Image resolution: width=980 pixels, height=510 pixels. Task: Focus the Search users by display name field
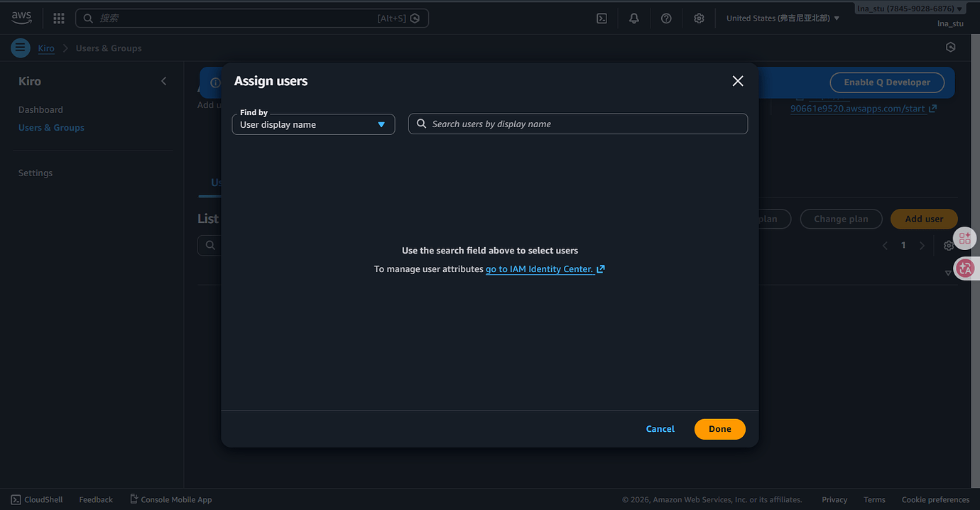(x=578, y=124)
